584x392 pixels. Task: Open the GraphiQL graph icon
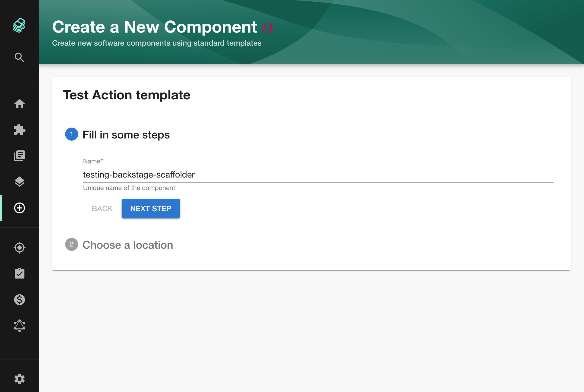coord(19,325)
